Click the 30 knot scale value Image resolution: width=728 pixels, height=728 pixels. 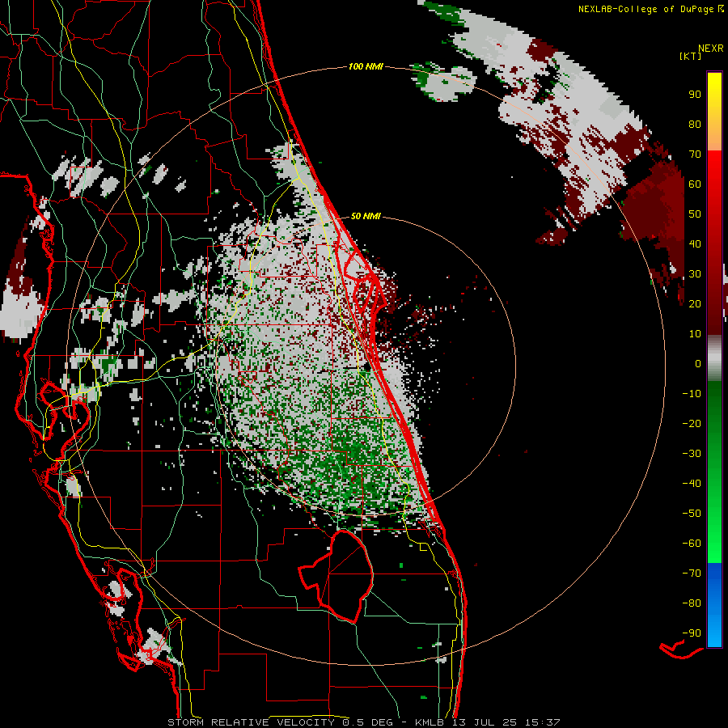click(x=695, y=274)
